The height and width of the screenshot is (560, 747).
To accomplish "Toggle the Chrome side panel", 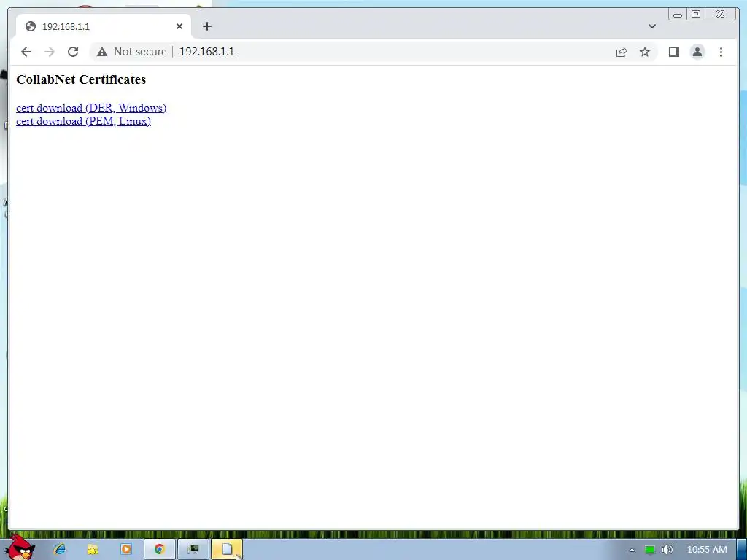I will (x=673, y=52).
